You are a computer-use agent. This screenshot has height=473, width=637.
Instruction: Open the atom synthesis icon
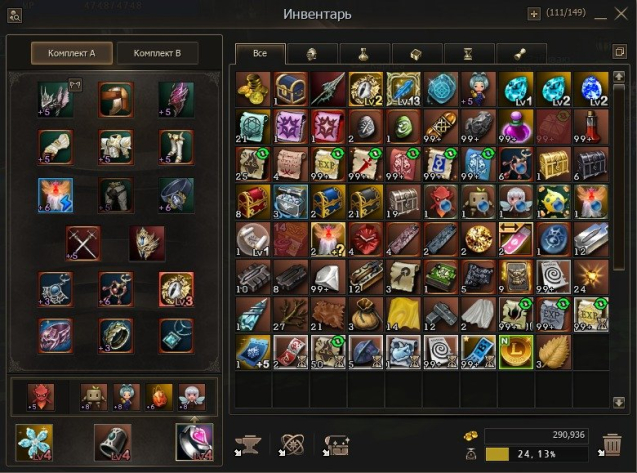(292, 445)
